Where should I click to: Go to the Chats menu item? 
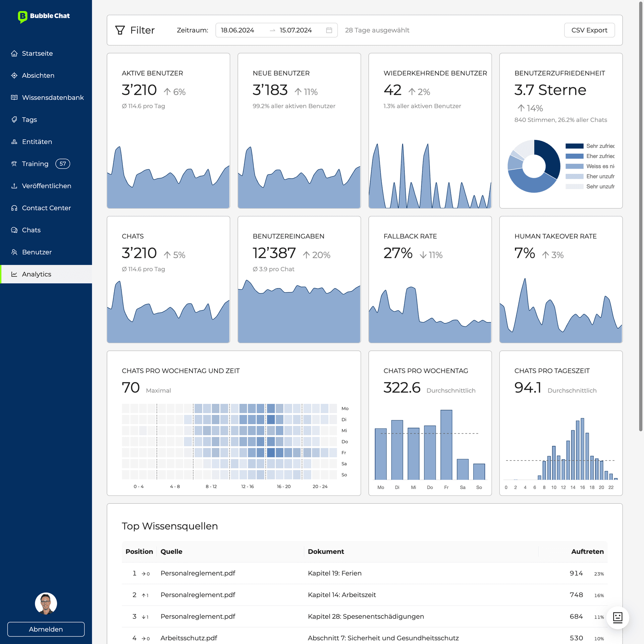pyautogui.click(x=31, y=230)
